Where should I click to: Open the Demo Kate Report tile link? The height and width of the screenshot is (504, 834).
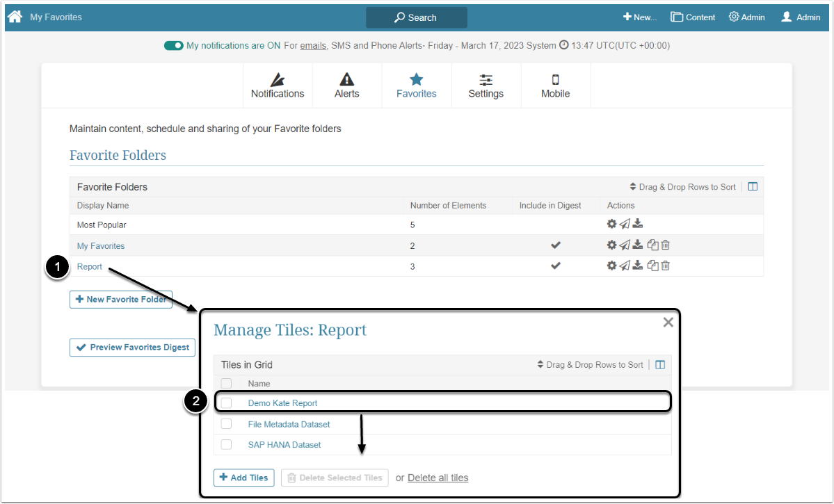(x=282, y=403)
